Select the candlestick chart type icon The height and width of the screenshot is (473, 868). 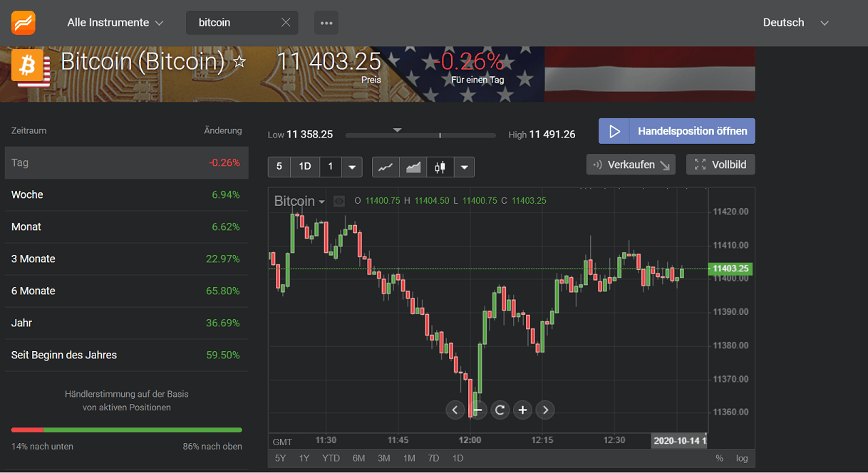[440, 167]
